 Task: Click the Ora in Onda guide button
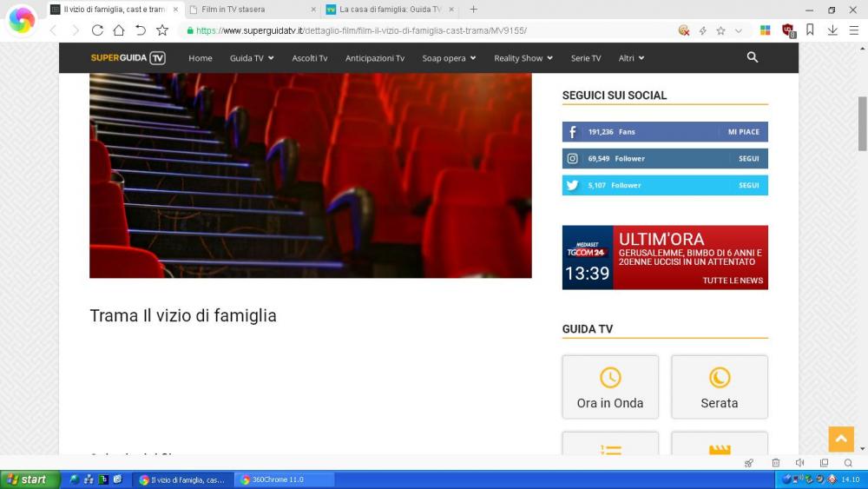(610, 387)
